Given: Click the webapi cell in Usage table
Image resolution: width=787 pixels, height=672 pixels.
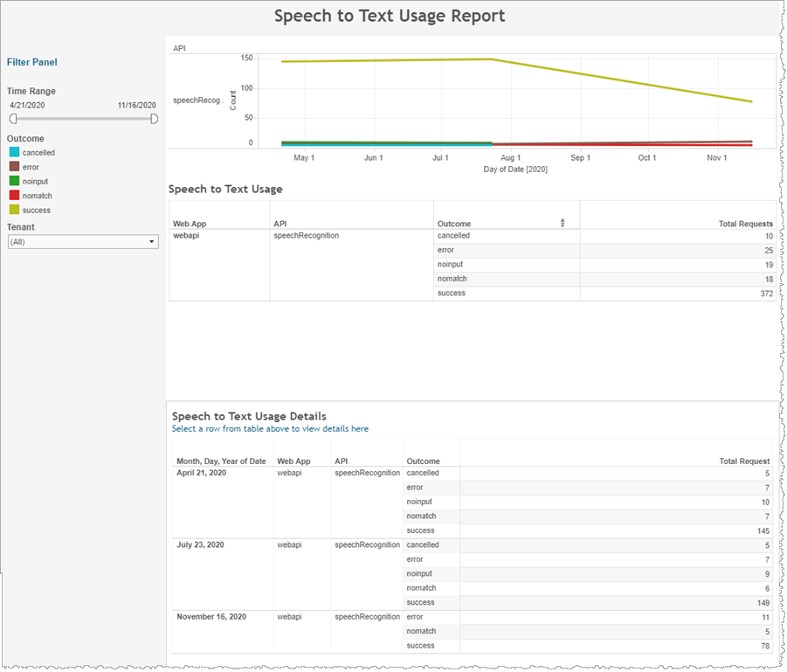Looking at the screenshot, I should point(184,236).
